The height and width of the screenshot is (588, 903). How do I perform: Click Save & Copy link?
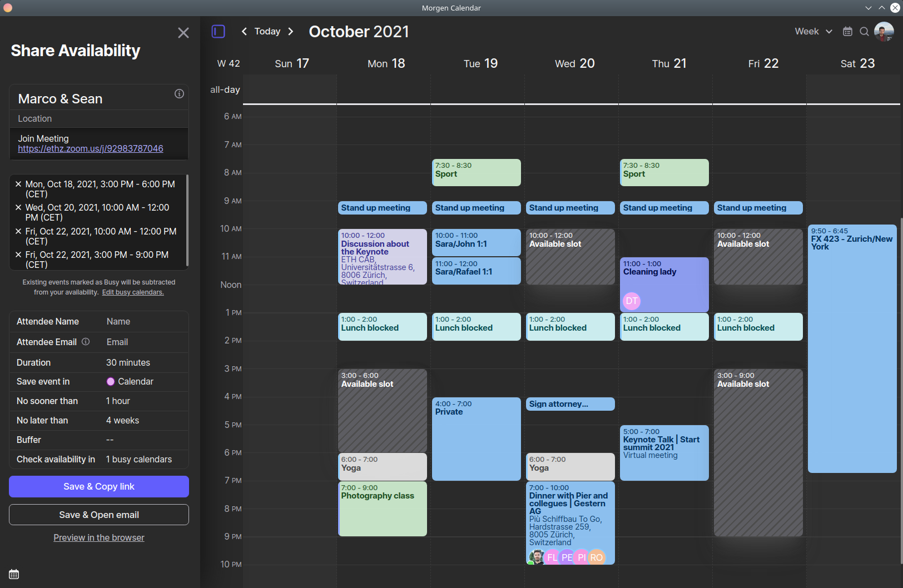tap(98, 486)
